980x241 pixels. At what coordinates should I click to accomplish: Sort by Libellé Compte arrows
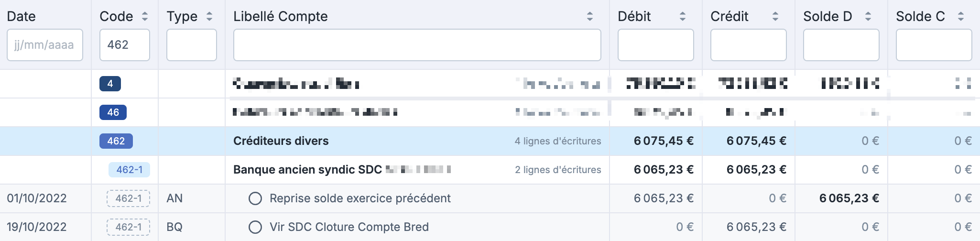pyautogui.click(x=590, y=17)
